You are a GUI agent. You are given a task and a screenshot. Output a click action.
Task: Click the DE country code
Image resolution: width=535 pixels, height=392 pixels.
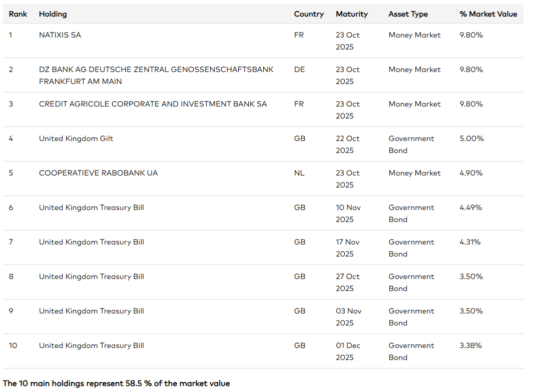click(299, 69)
